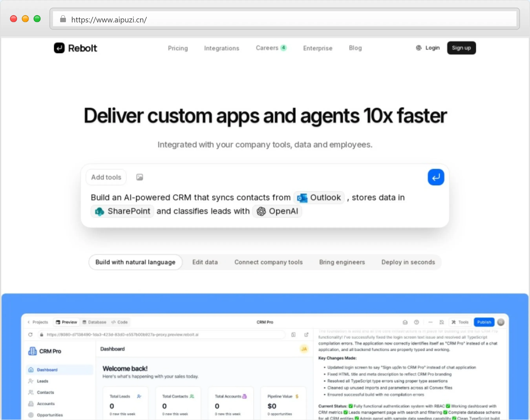Screen dimensions: 530x420
Task: Open the three-dots more menu
Action: (x=430, y=322)
